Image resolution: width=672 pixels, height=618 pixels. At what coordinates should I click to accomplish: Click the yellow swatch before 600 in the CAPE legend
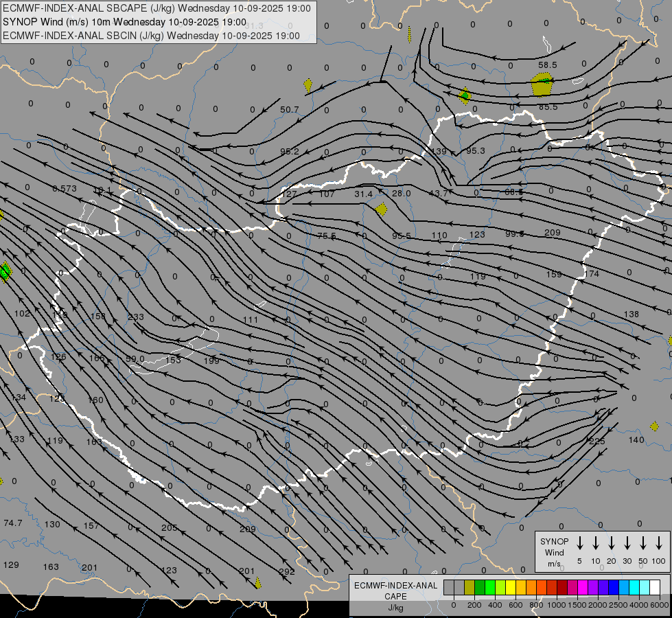(x=511, y=588)
